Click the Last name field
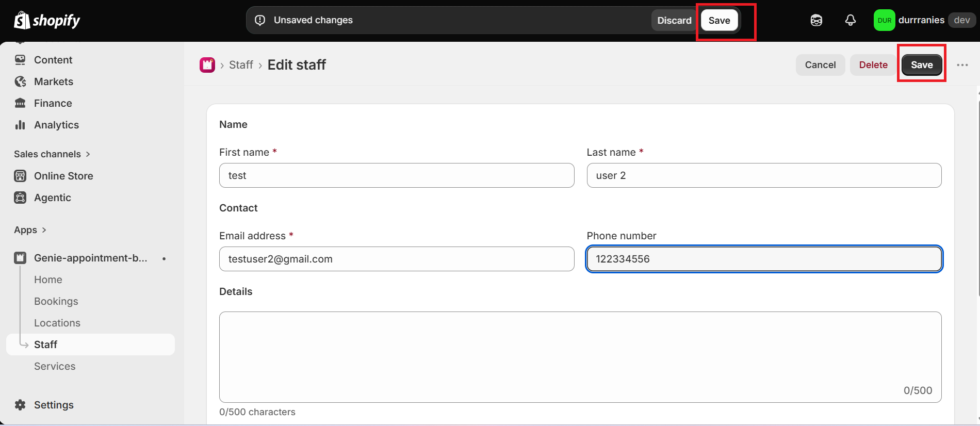This screenshot has width=980, height=426. (x=764, y=175)
